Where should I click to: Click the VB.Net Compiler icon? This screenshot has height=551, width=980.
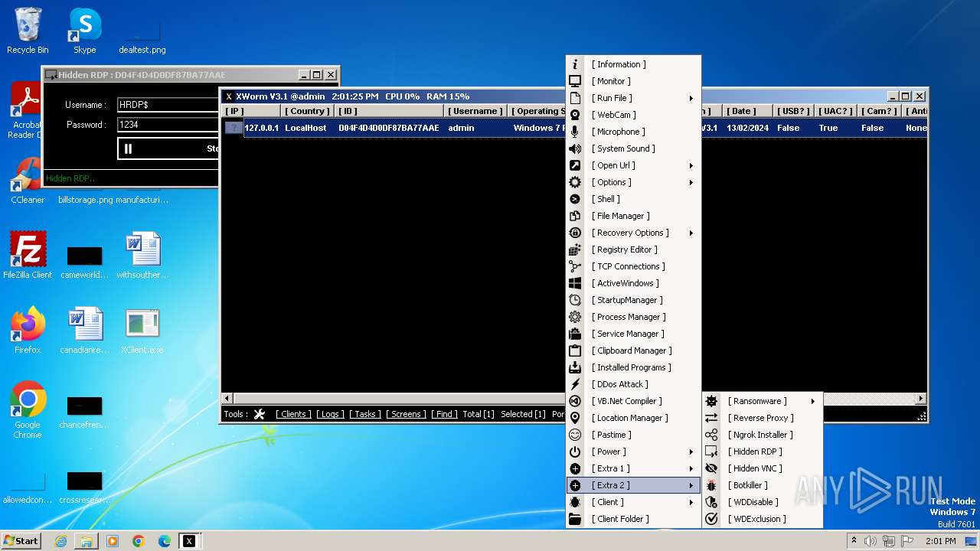tap(575, 401)
